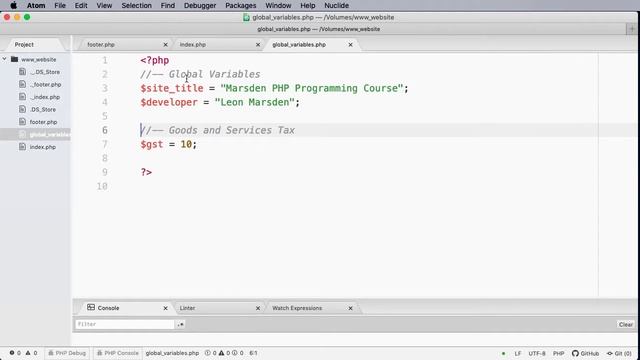Select the Project panel tab
Screen dimensions: 640x360
(x=24, y=44)
